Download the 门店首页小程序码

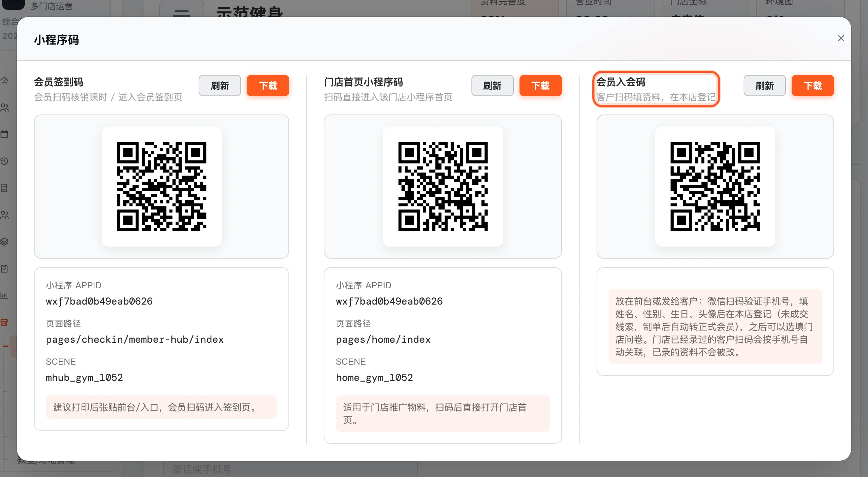coord(540,86)
